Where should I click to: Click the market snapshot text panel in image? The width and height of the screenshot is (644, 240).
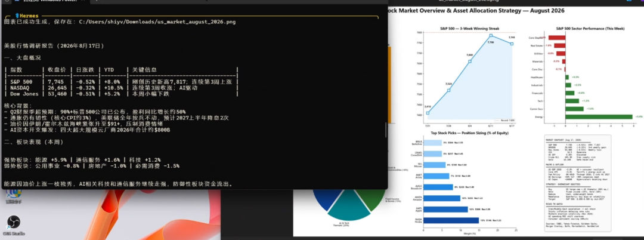578,183
